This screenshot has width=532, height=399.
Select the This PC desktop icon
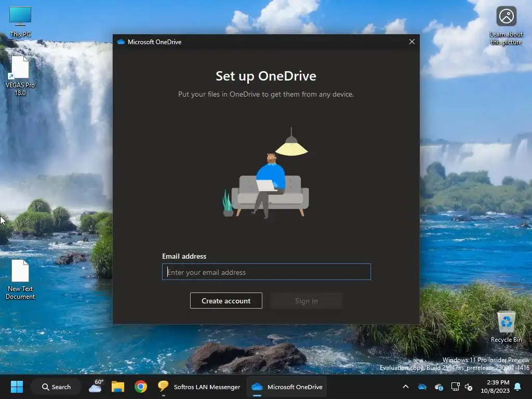coord(20,21)
